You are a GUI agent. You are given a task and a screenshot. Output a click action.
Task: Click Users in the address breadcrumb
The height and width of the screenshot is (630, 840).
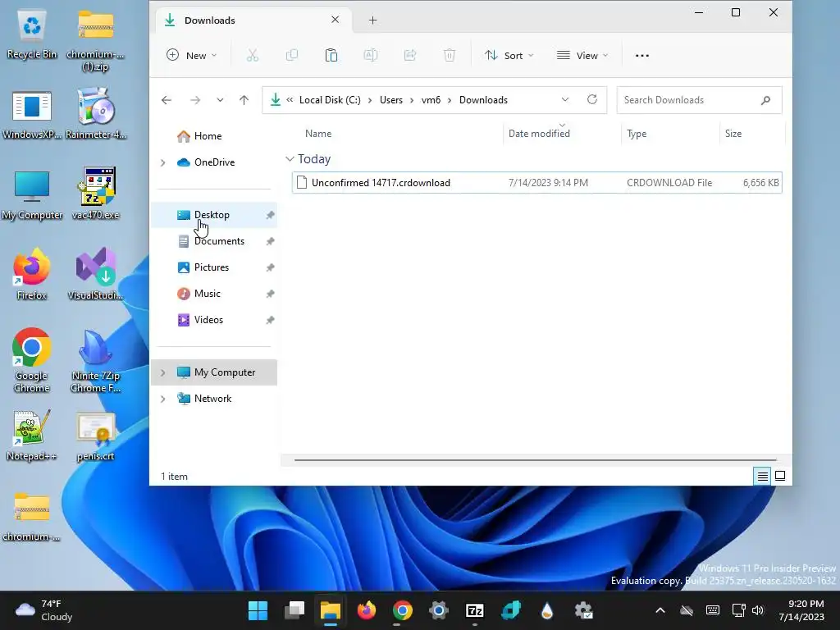pyautogui.click(x=391, y=100)
